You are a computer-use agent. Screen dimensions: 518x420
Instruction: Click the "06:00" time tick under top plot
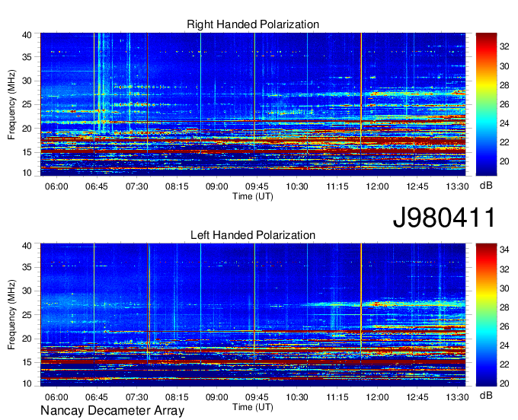pyautogui.click(x=56, y=186)
